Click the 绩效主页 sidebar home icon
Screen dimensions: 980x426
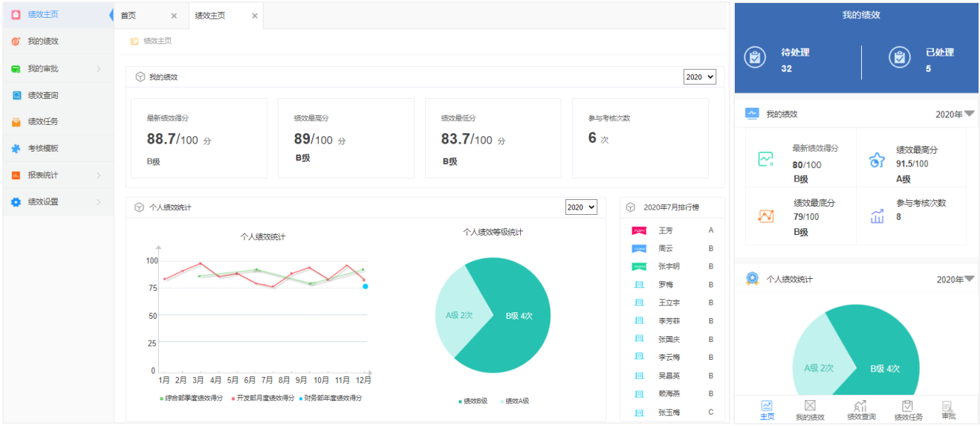click(16, 14)
